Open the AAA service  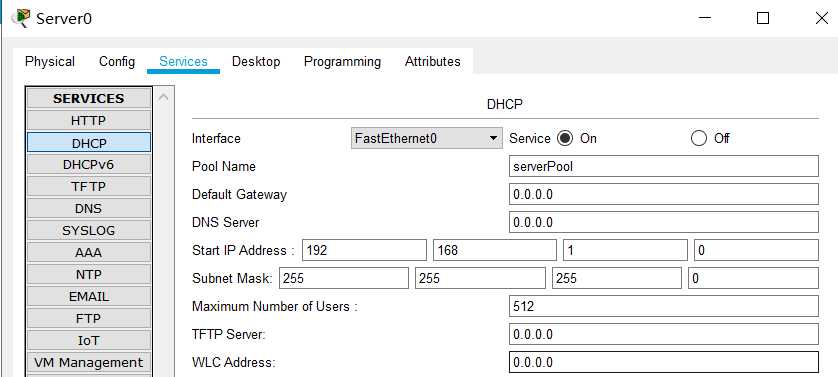coord(89,252)
